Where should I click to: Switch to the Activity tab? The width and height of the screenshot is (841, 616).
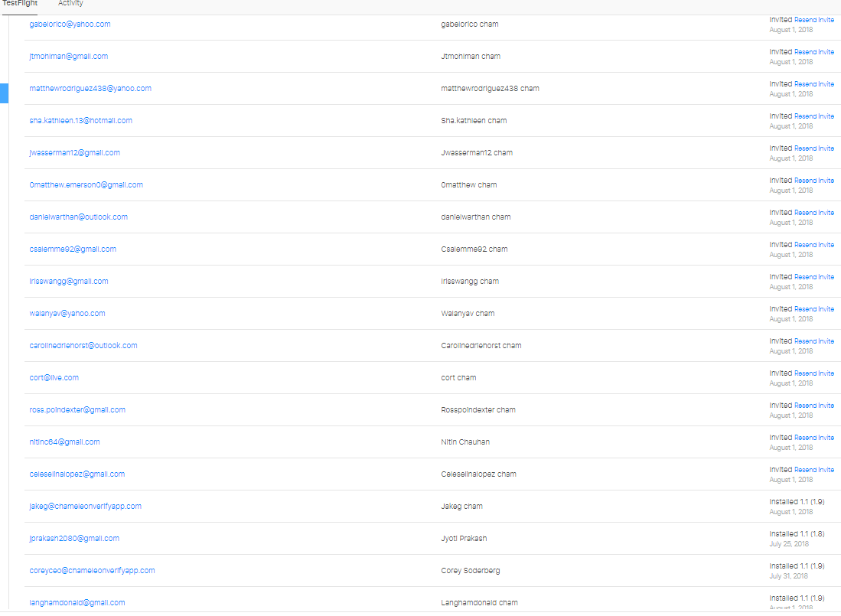tap(70, 4)
